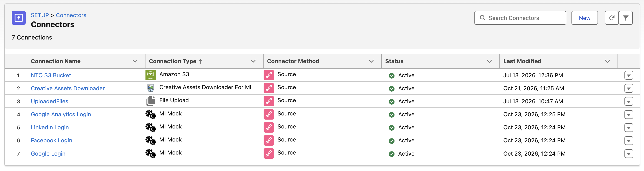Click the Source method icon in UploadedFiles row
The height and width of the screenshot is (171, 644).
[x=269, y=101]
